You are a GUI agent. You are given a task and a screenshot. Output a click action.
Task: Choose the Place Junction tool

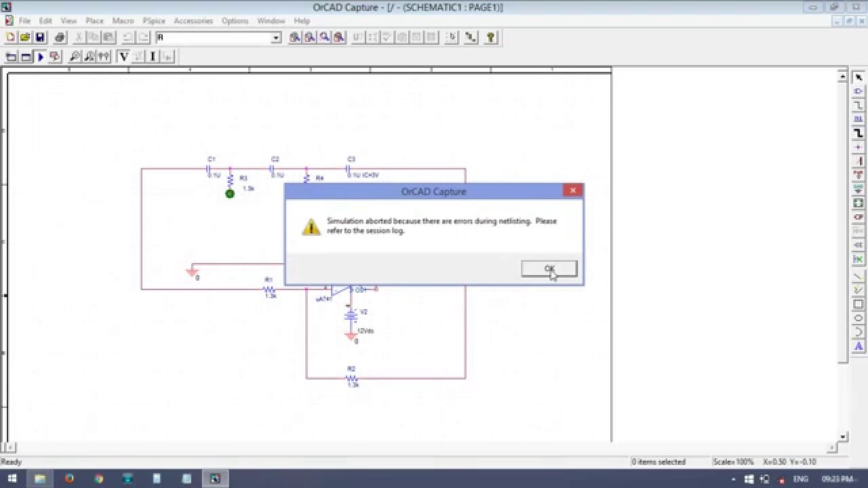pos(859,147)
